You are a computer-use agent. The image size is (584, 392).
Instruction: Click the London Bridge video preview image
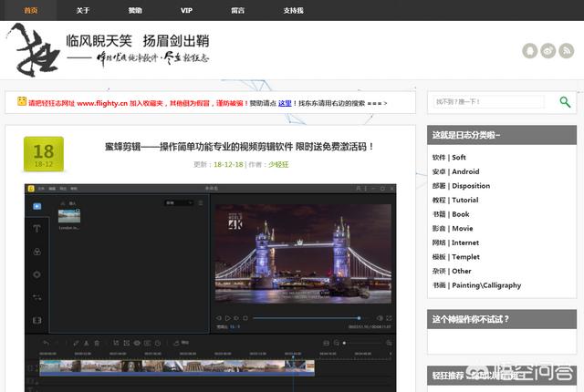coord(302,254)
